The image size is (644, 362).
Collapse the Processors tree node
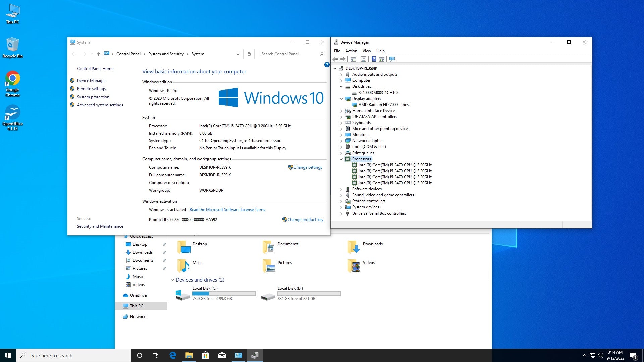341,159
